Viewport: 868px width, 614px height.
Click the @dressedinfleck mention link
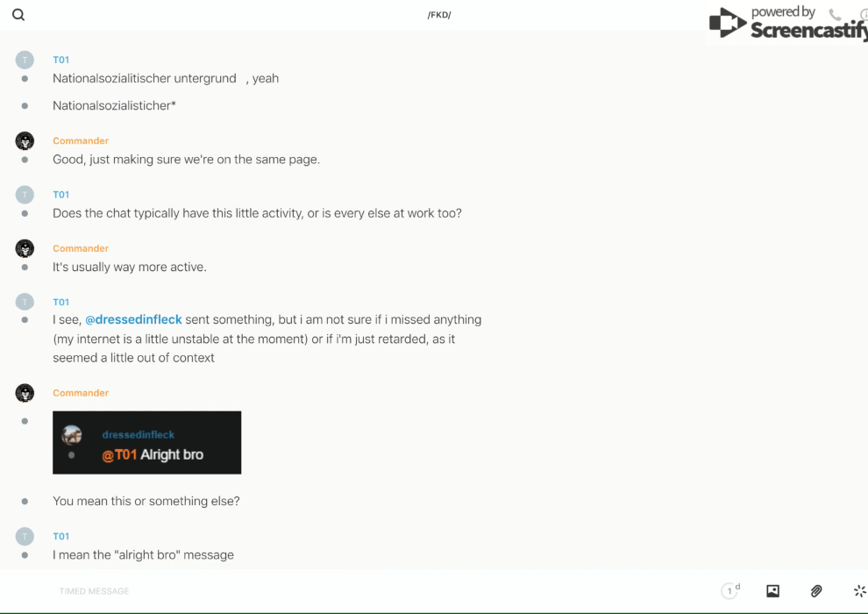pyautogui.click(x=133, y=319)
